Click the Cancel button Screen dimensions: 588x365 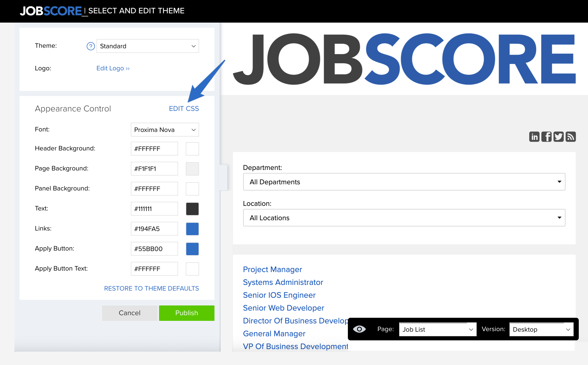[x=130, y=313]
